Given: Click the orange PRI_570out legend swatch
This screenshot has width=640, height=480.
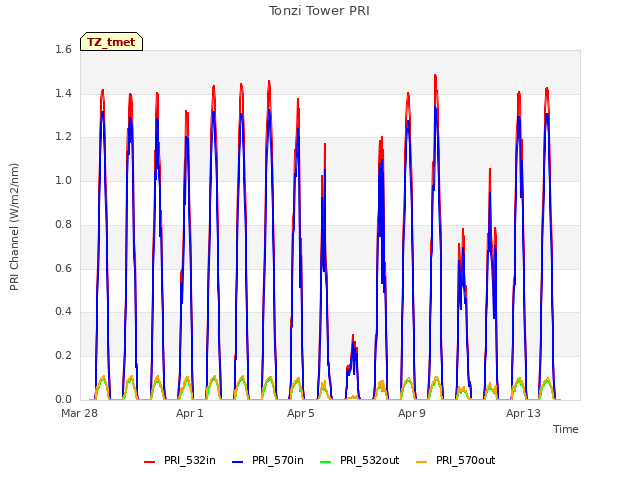Looking at the screenshot, I should [x=422, y=461].
